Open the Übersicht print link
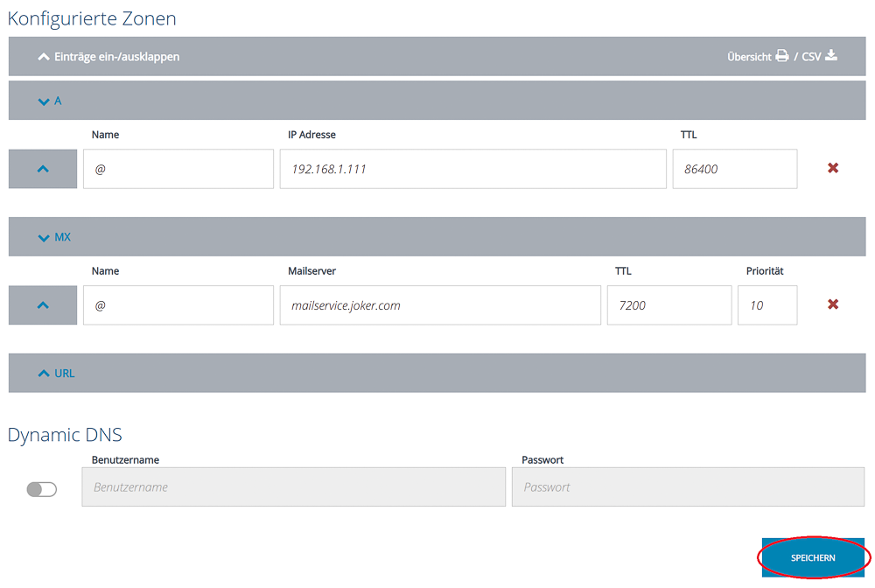Image resolution: width=875 pixels, height=588 pixels. 749,57
